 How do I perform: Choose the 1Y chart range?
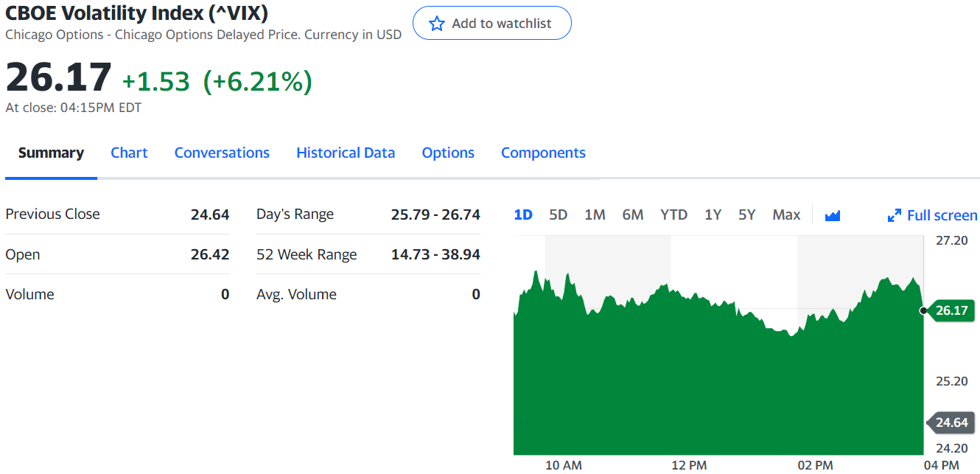click(713, 215)
